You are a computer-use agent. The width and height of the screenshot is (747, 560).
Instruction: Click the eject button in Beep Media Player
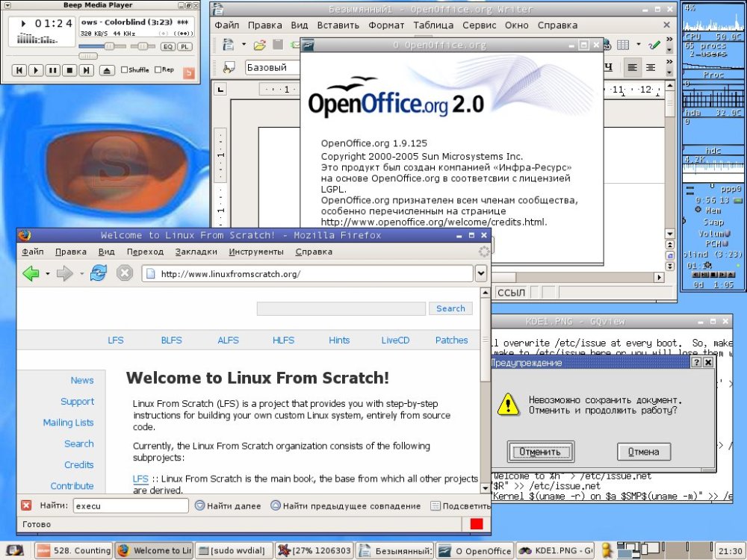[x=107, y=70]
